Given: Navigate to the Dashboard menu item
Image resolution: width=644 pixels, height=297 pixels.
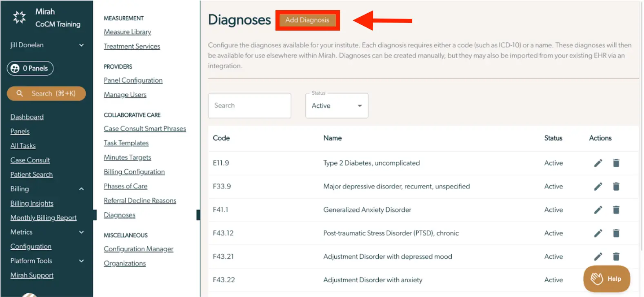Looking at the screenshot, I should [x=27, y=117].
